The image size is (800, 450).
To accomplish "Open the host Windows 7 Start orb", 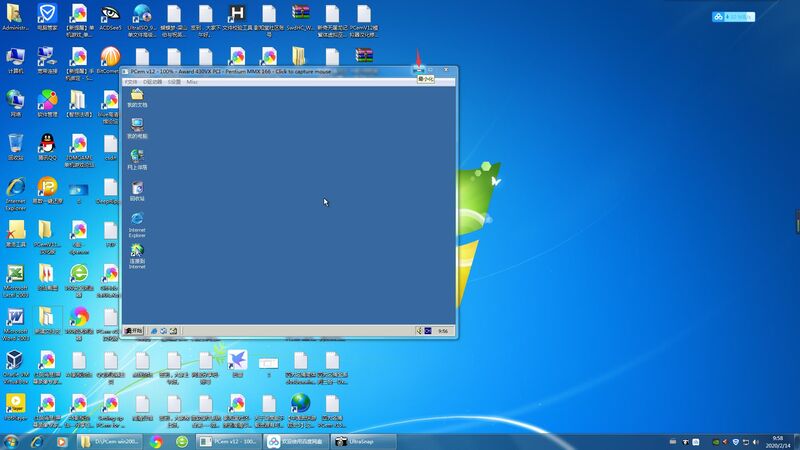I will [x=12, y=441].
